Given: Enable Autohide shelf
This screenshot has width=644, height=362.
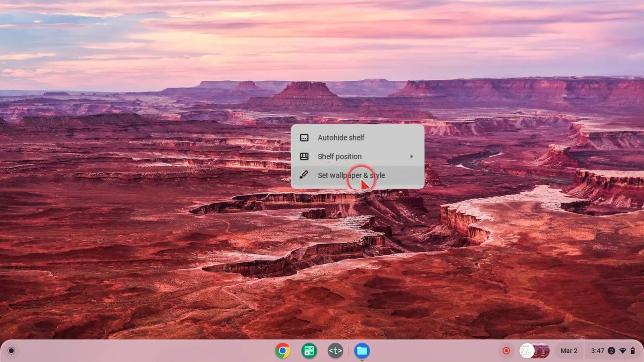Looking at the screenshot, I should click(x=341, y=137).
